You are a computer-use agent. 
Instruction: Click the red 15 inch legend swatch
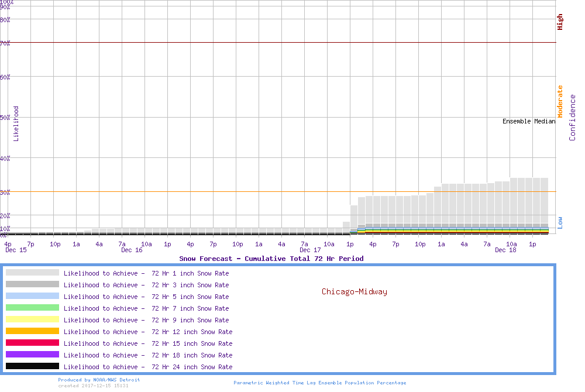click(32, 343)
